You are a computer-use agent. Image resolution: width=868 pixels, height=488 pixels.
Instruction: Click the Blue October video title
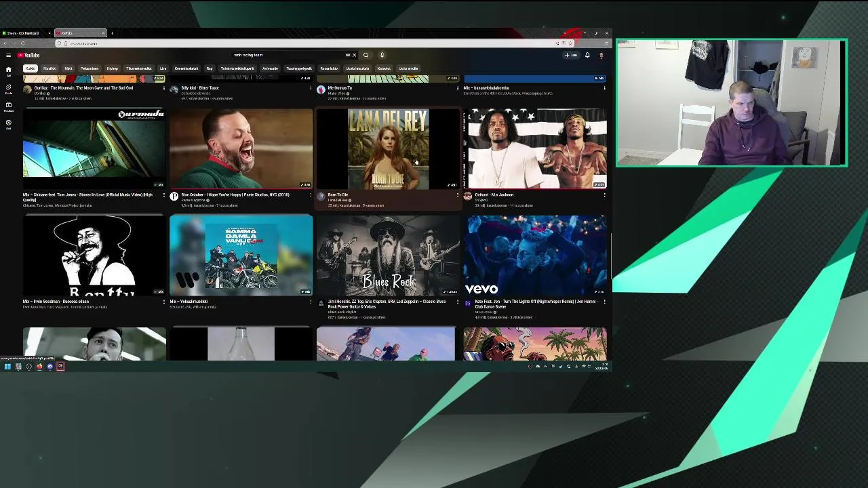[235, 195]
